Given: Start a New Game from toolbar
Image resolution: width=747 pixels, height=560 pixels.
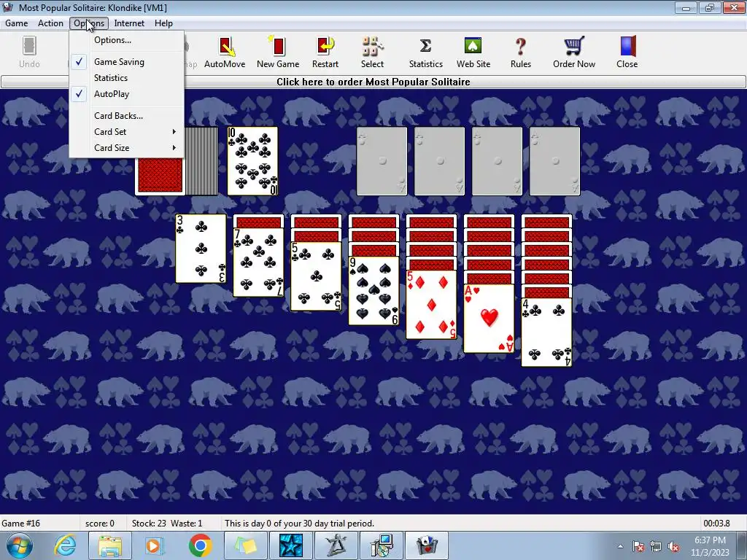Looking at the screenshot, I should 278,52.
